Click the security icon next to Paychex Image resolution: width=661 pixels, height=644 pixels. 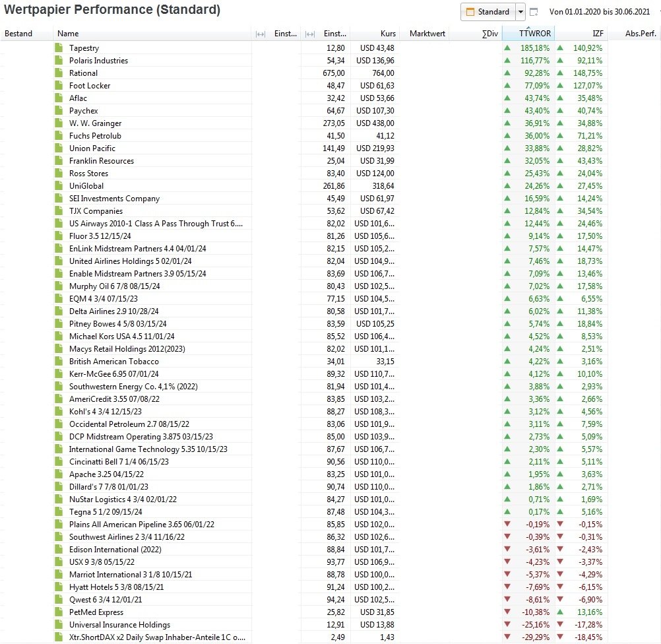pos(59,110)
